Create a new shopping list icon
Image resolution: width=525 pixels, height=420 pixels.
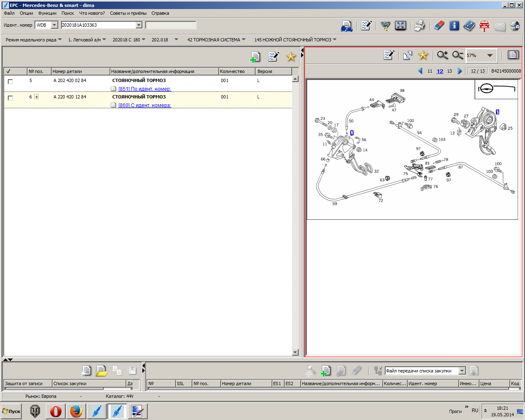pyautogui.click(x=86, y=371)
